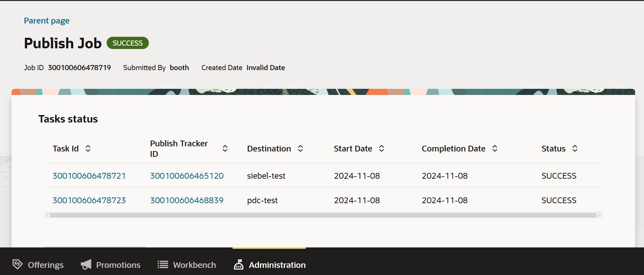Go to the Workbench tab
The height and width of the screenshot is (275, 644).
coord(187,265)
